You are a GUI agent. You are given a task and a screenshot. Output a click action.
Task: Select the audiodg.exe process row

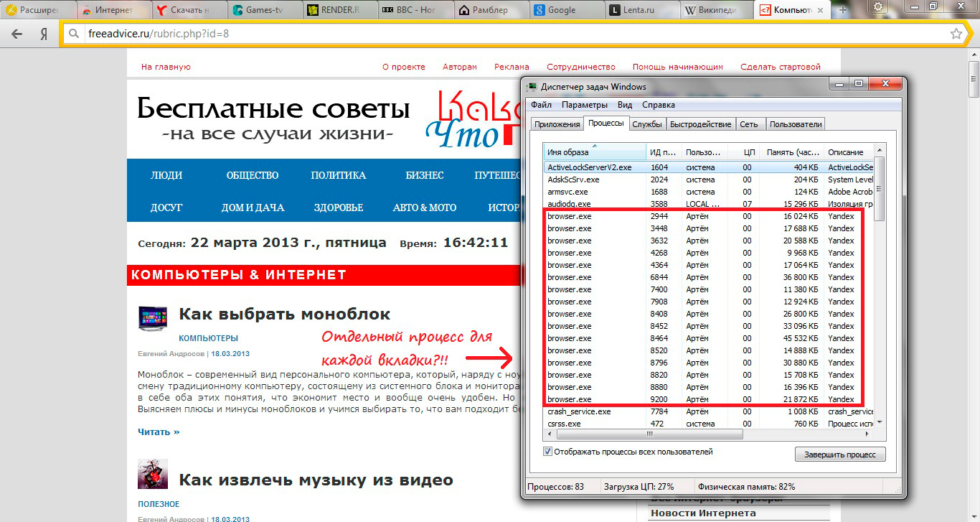tap(709, 204)
